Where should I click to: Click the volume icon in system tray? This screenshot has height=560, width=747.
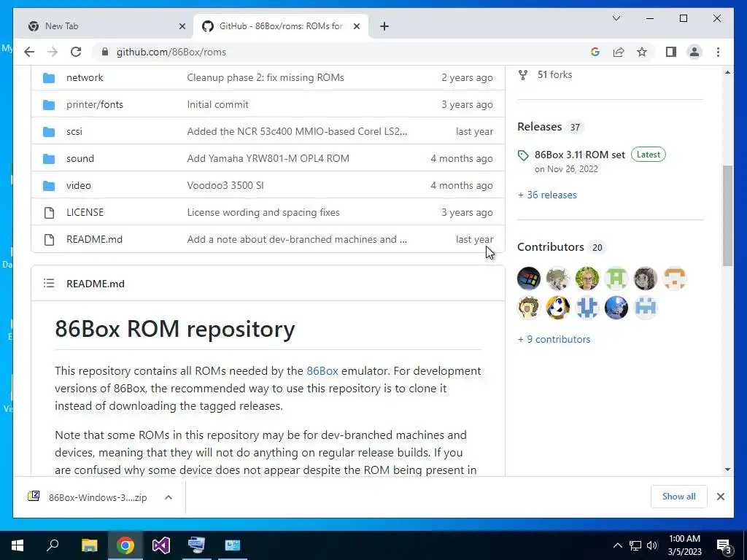pos(652,545)
